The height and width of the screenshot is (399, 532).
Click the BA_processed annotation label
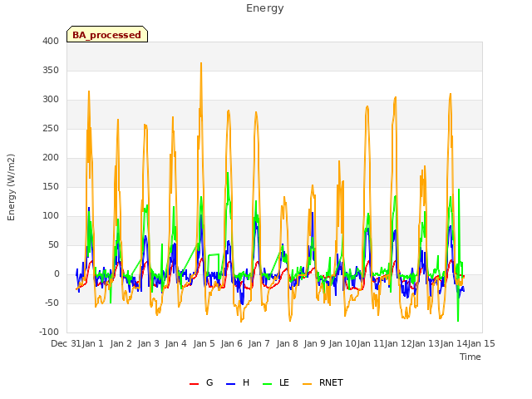[x=107, y=35]
